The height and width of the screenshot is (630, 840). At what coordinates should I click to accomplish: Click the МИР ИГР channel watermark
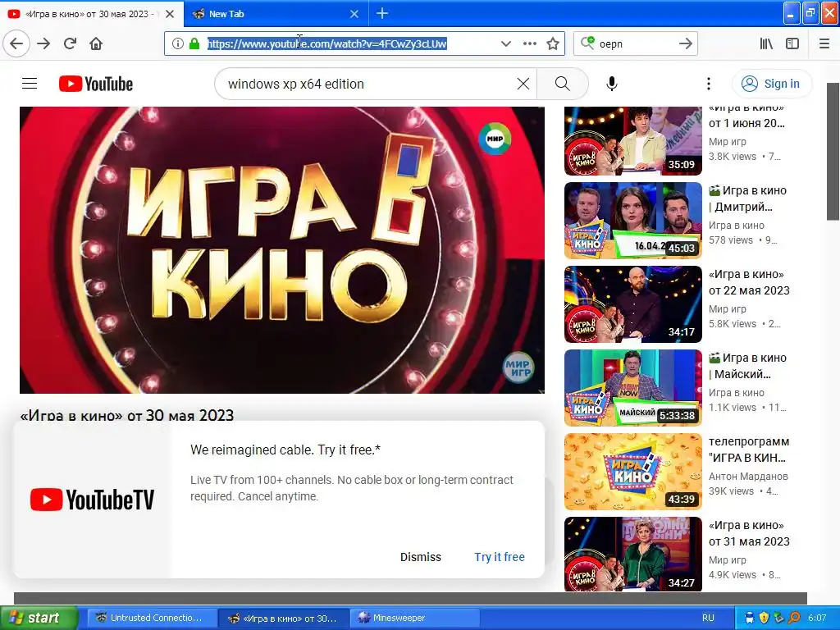pos(518,367)
